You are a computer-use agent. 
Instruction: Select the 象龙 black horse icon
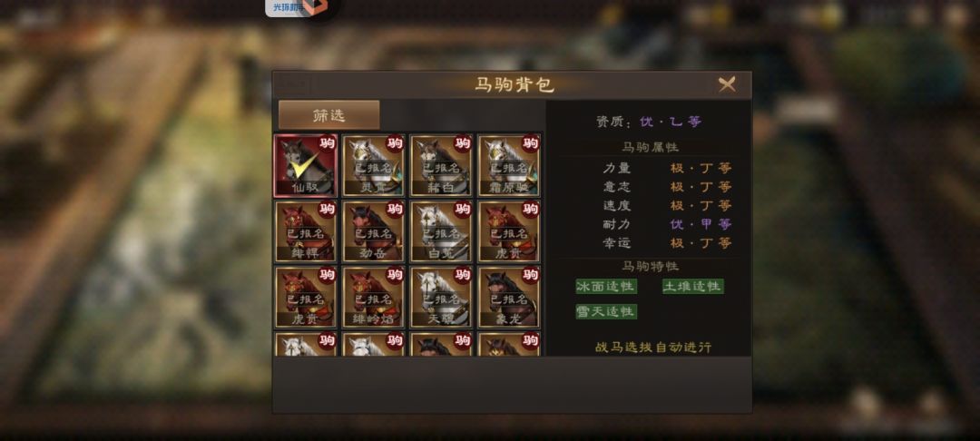point(509,298)
